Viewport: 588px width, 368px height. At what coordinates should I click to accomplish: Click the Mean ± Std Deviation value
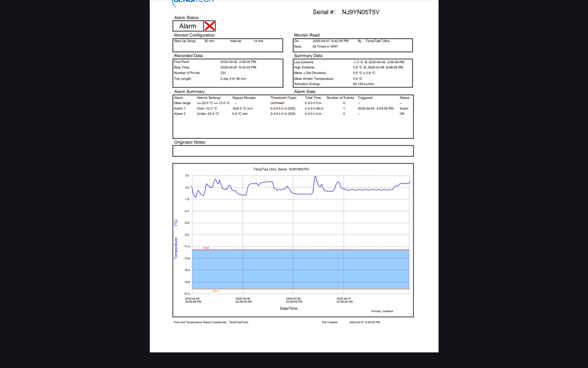364,73
